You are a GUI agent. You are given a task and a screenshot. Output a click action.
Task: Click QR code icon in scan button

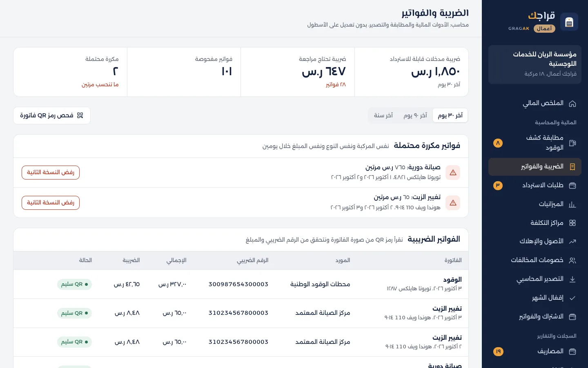[80, 116]
